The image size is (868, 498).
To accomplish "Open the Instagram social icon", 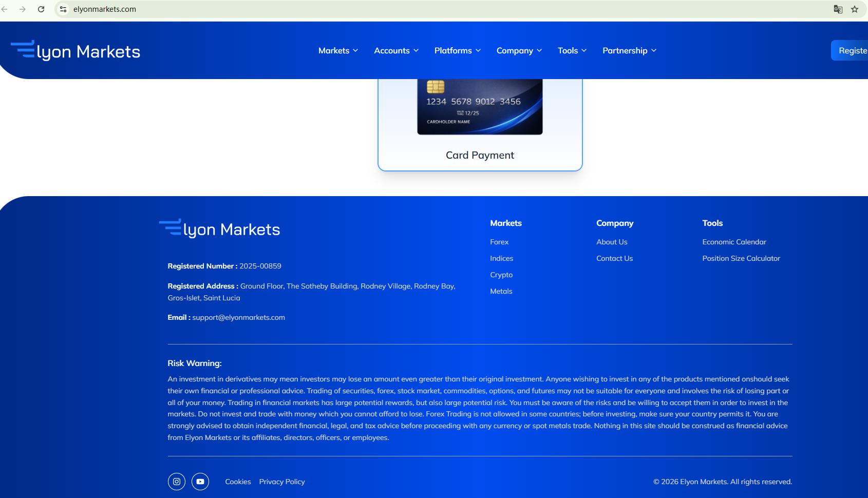I will [x=176, y=482].
